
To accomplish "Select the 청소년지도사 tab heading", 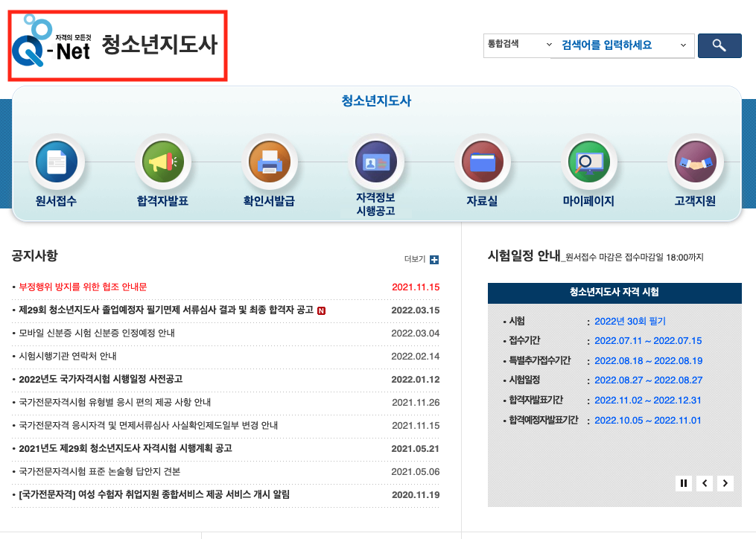I will (377, 100).
